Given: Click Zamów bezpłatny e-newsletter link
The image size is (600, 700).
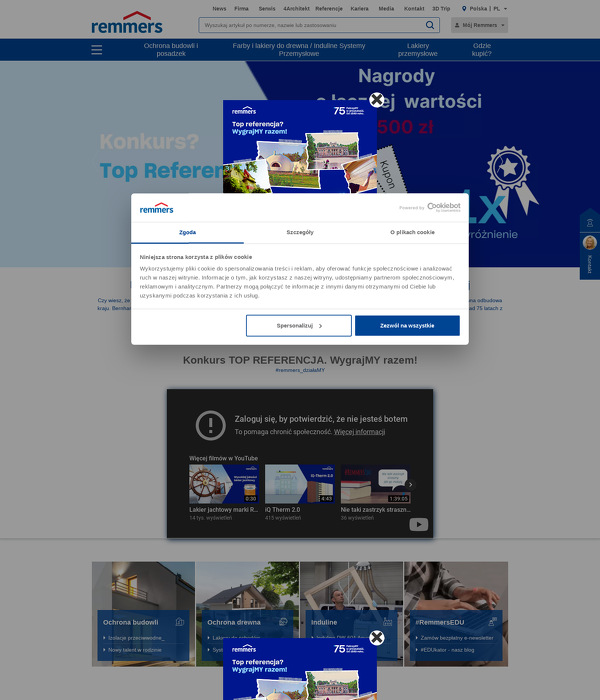Looking at the screenshot, I should pyautogui.click(x=456, y=638).
